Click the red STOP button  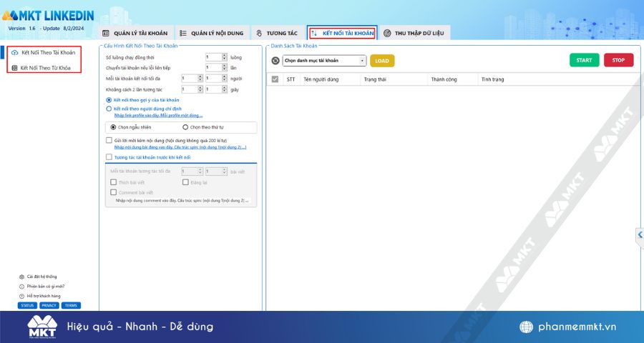click(x=618, y=60)
